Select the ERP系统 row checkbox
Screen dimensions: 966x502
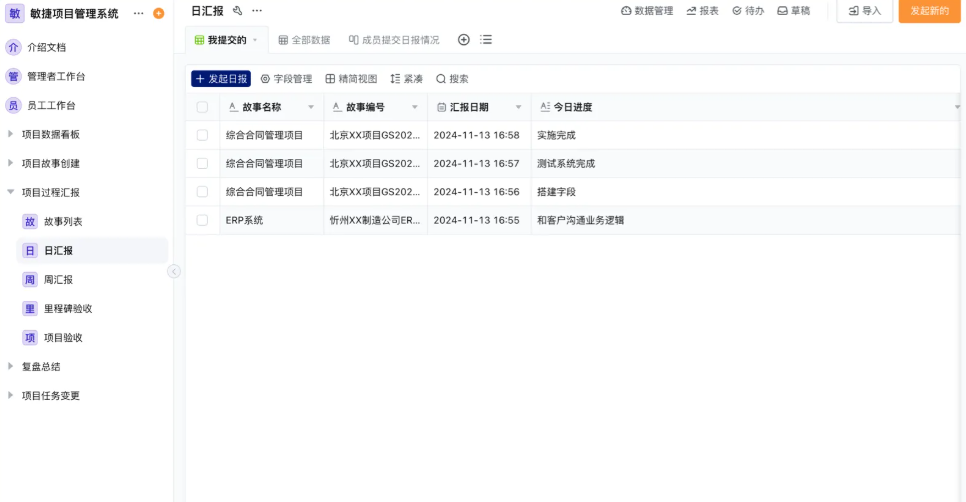pyautogui.click(x=203, y=220)
